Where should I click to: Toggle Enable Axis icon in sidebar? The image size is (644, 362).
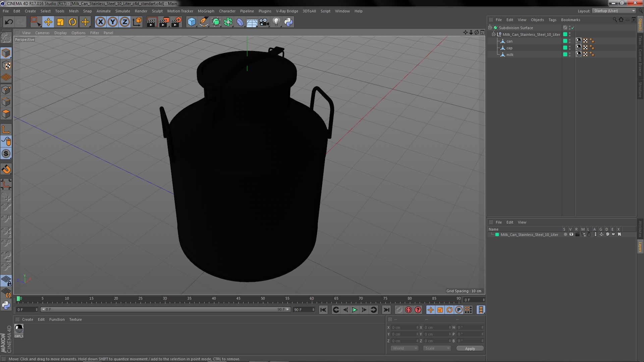click(x=6, y=129)
